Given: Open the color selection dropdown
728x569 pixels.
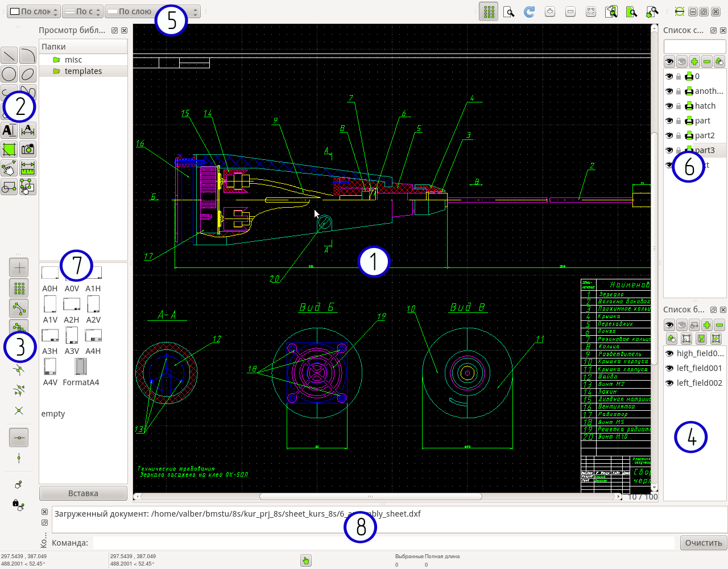Looking at the screenshot, I should (x=32, y=11).
